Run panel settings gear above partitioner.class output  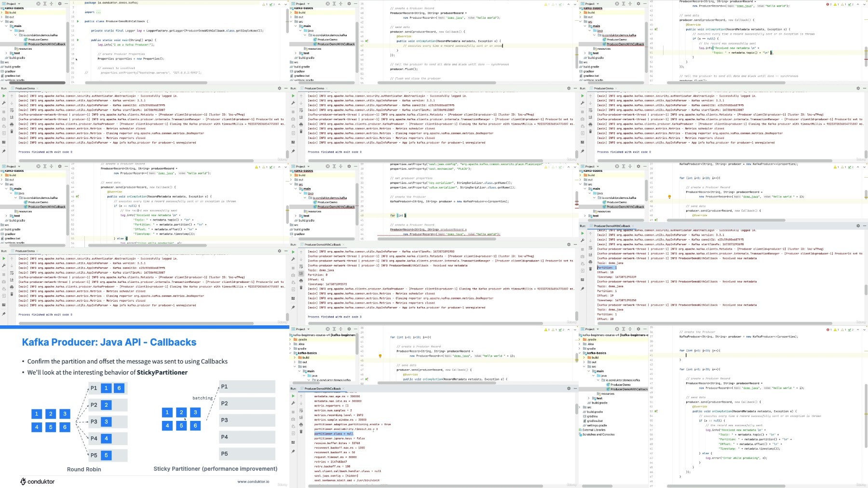click(569, 388)
